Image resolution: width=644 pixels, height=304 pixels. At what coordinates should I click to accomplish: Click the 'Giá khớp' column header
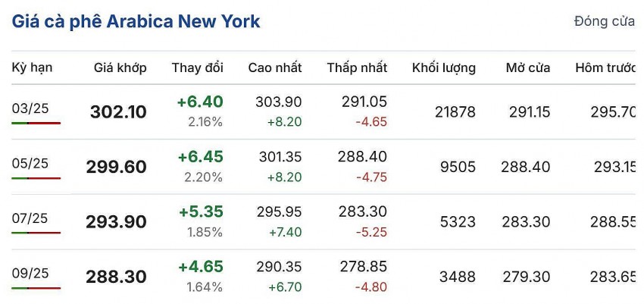point(120,67)
